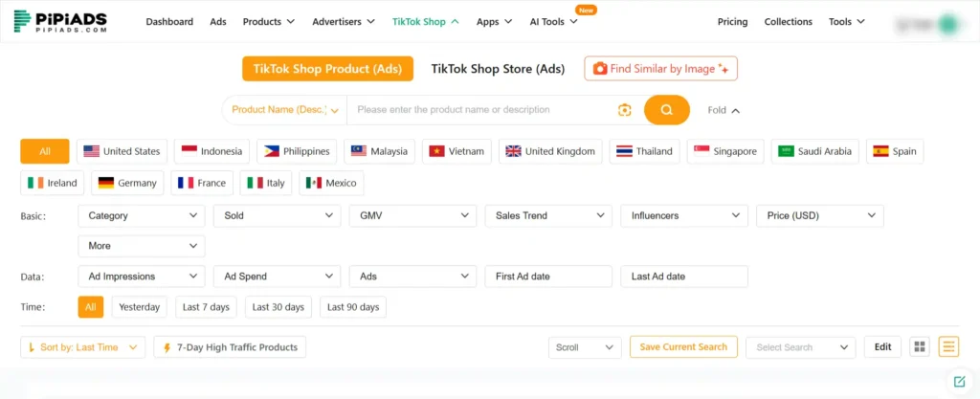Filter time to Last 90 days

(353, 306)
